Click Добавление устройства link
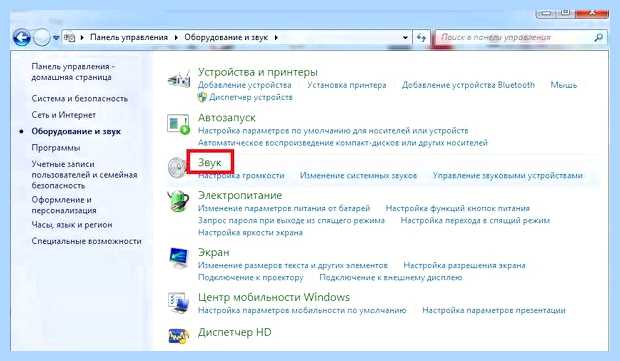Viewport: 620px width, 361px height. coord(244,85)
